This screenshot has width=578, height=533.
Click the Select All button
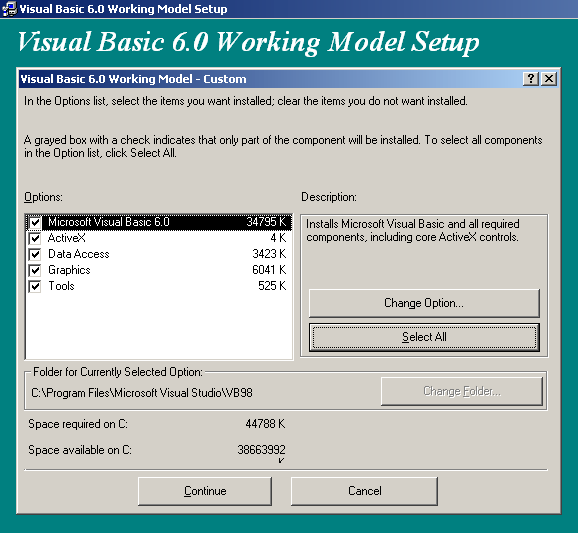424,337
